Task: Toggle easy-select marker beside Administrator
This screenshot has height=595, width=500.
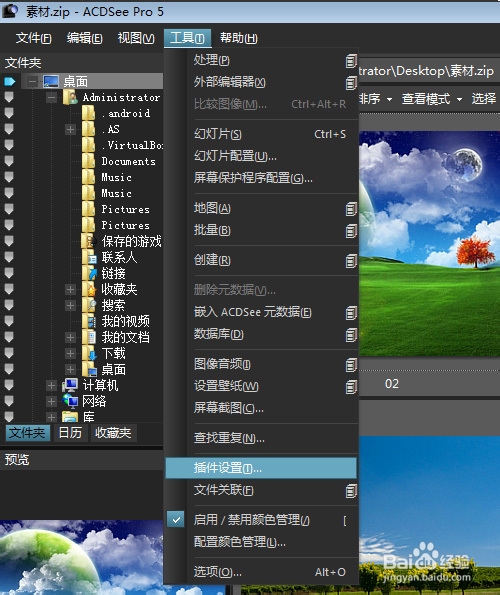Action: 9,97
